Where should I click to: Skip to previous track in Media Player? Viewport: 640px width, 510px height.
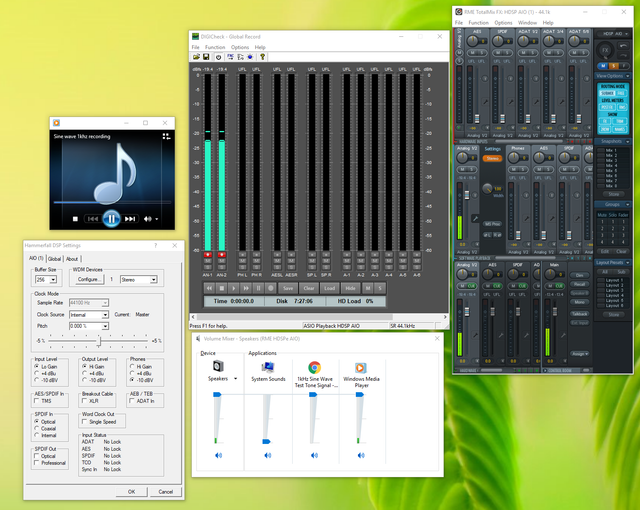93,219
